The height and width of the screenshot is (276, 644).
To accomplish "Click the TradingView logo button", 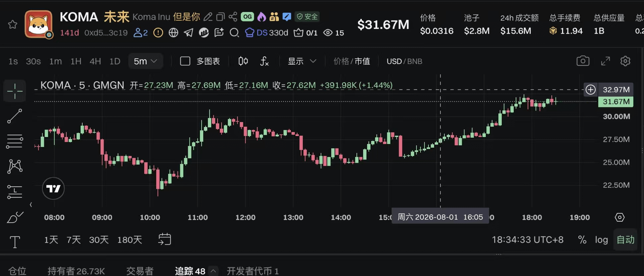I will click(53, 189).
